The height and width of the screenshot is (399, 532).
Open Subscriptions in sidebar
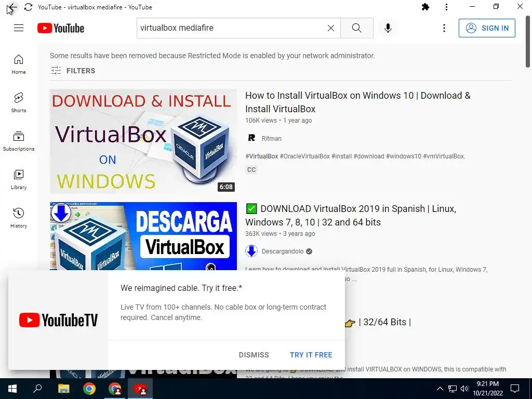19,141
